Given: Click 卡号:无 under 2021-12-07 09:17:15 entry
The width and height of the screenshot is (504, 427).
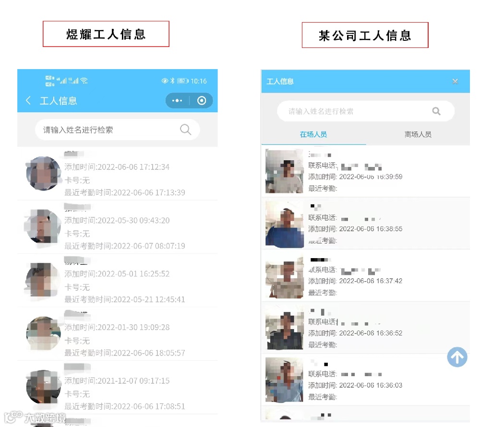Looking at the screenshot, I should click(x=77, y=394).
